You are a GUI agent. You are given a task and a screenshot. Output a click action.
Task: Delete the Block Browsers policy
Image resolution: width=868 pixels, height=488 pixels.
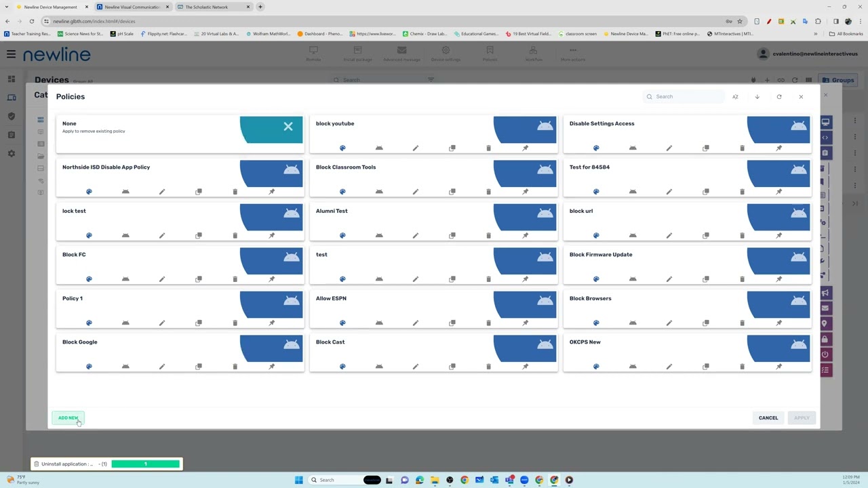pos(742,323)
